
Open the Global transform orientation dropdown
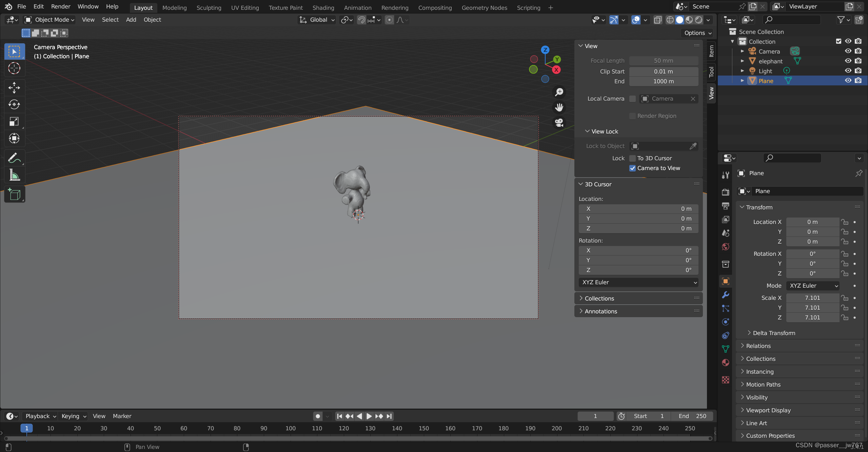(317, 20)
